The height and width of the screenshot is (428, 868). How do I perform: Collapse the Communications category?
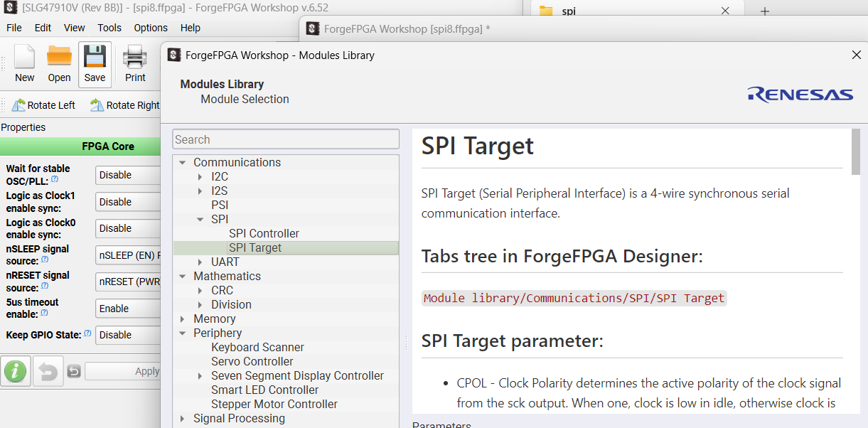tap(183, 163)
